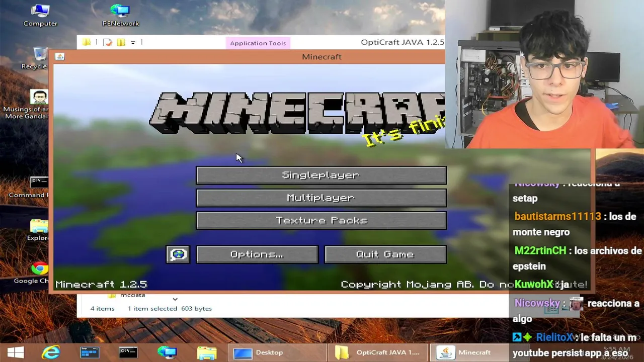This screenshot has height=362, width=644.
Task: Open the Explorer desktop icon
Action: coord(38,230)
